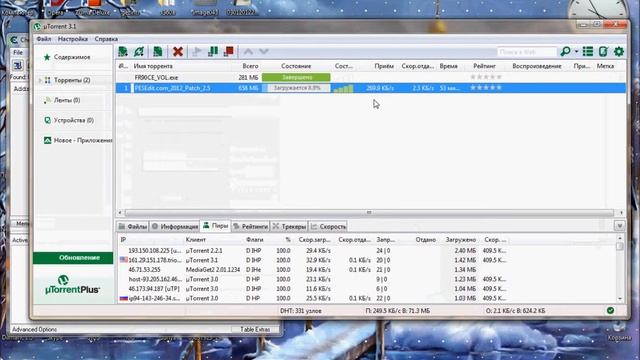Click the Add Torrent toolbar icon
This screenshot has width=640, height=360.
(x=123, y=51)
